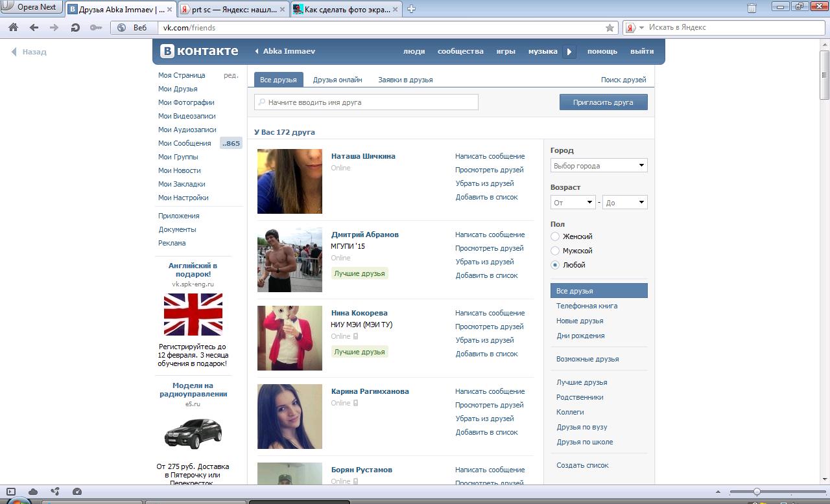Screen dimensions: 830x504
Task: Close the 'Друзья Abka Immaev' tab
Action: pos(170,9)
